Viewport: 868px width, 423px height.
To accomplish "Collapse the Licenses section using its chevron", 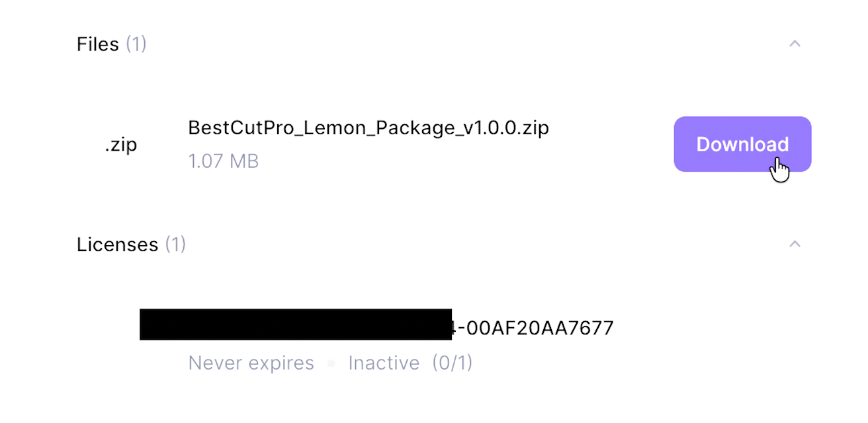I will pos(795,244).
